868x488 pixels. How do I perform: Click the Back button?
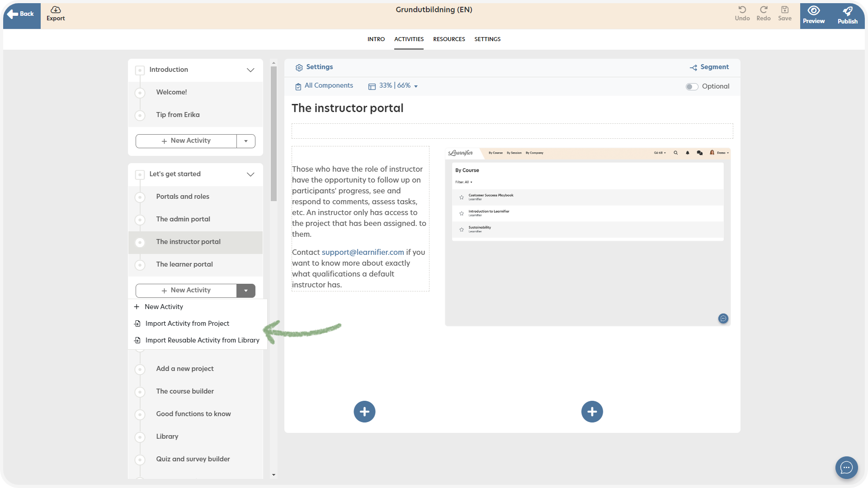tap(22, 14)
